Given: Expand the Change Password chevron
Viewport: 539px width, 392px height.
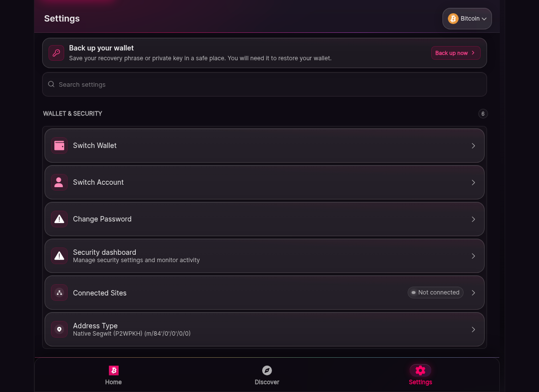Looking at the screenshot, I should tap(473, 220).
